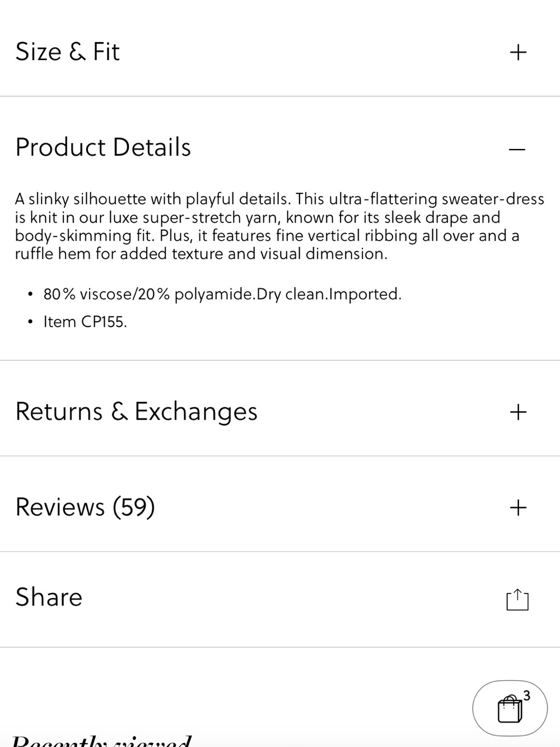
Task: Tap the Recently viewed heading
Action: pos(101,741)
